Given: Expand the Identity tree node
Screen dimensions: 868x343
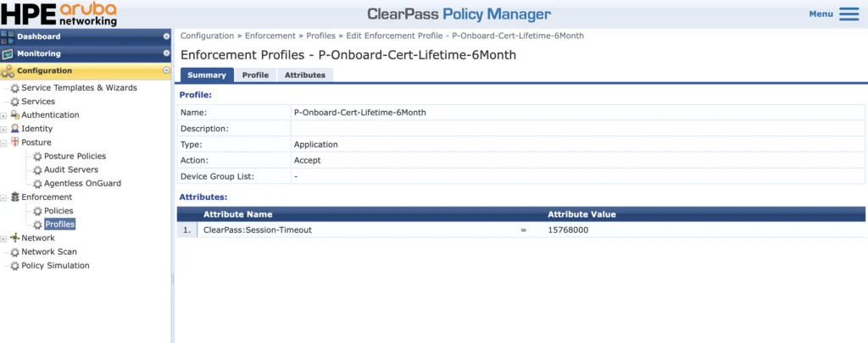Looking at the screenshot, I should (3, 129).
